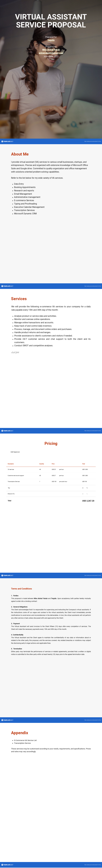
Task: Click the date 30th June 2022
Action: pyautogui.click(x=51, y=56)
